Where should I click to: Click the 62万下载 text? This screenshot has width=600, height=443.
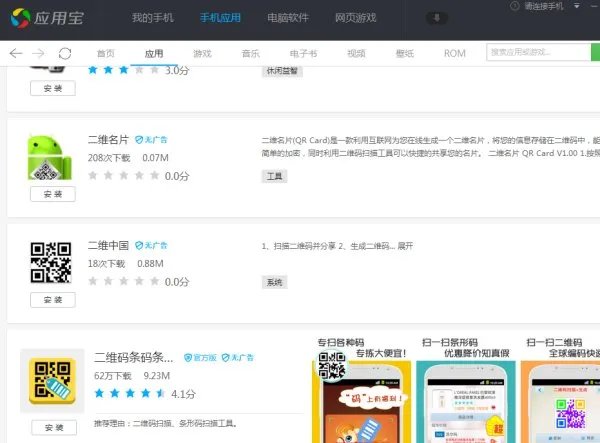pos(112,376)
